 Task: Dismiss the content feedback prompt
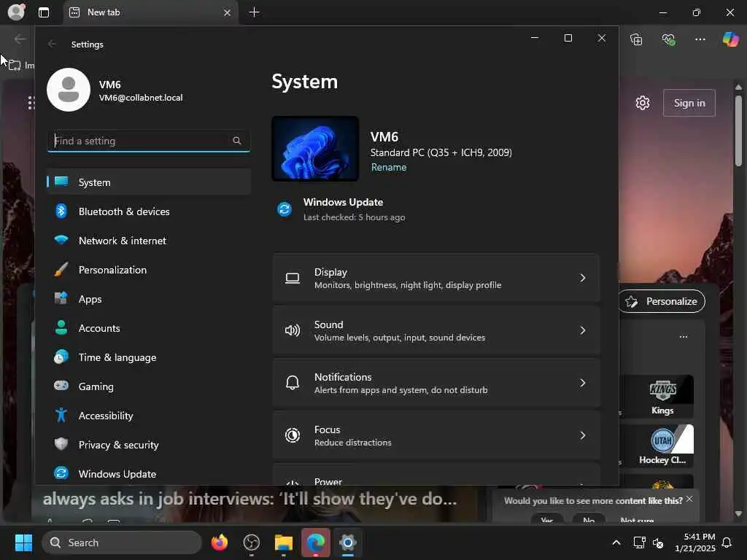[x=689, y=499]
